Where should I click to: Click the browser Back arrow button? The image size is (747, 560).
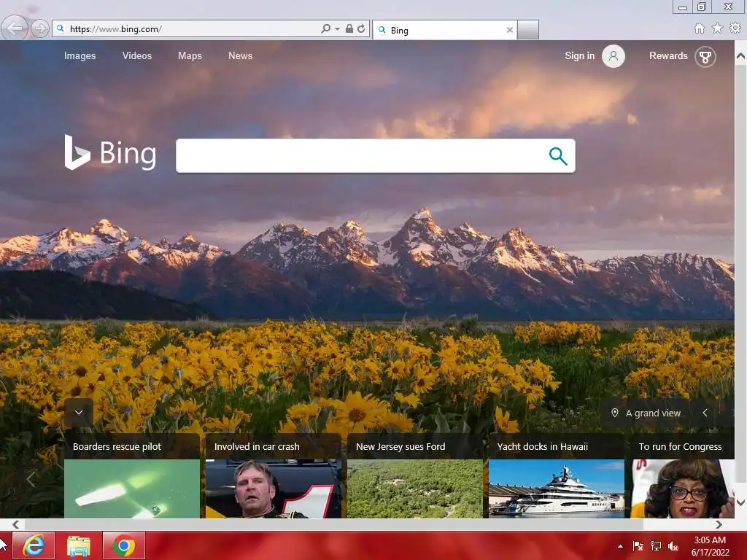[15, 28]
